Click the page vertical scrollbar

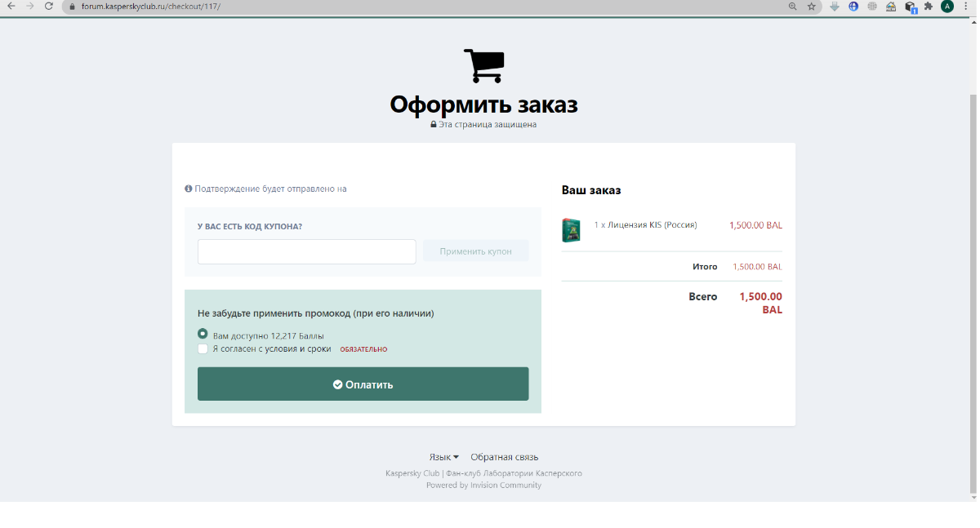tap(973, 294)
